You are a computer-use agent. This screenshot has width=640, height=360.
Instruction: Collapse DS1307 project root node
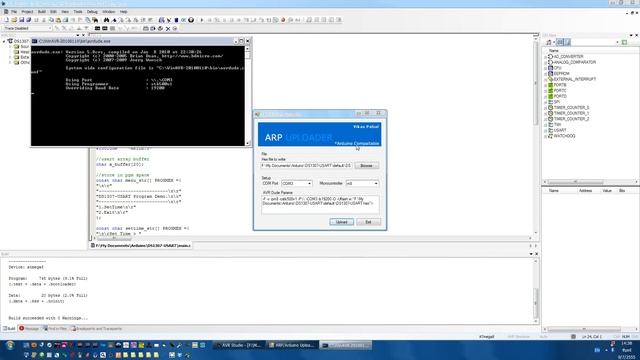[4, 41]
